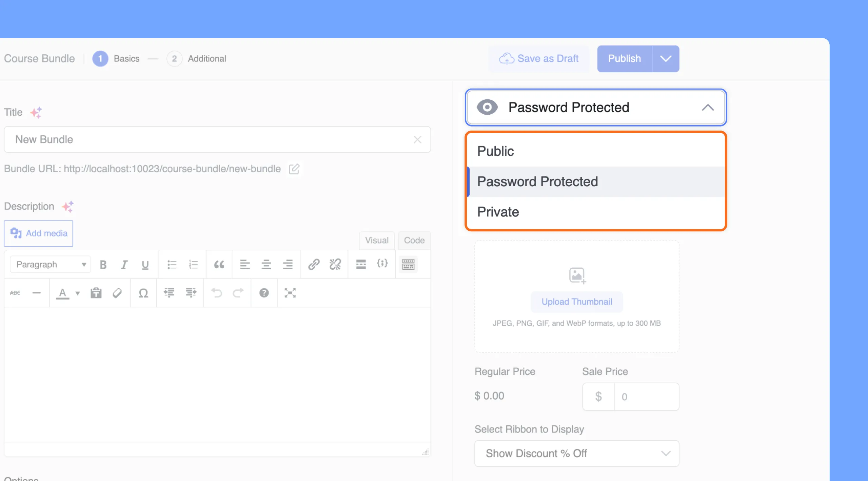Apply blockquote formatting

(x=219, y=265)
